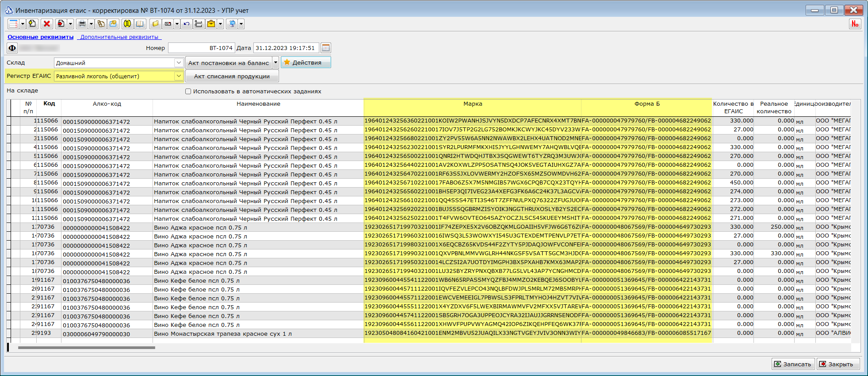Image resolution: width=868 pixels, height=376 pixels.
Task: Click the yellow folder icon
Action: 155,24
